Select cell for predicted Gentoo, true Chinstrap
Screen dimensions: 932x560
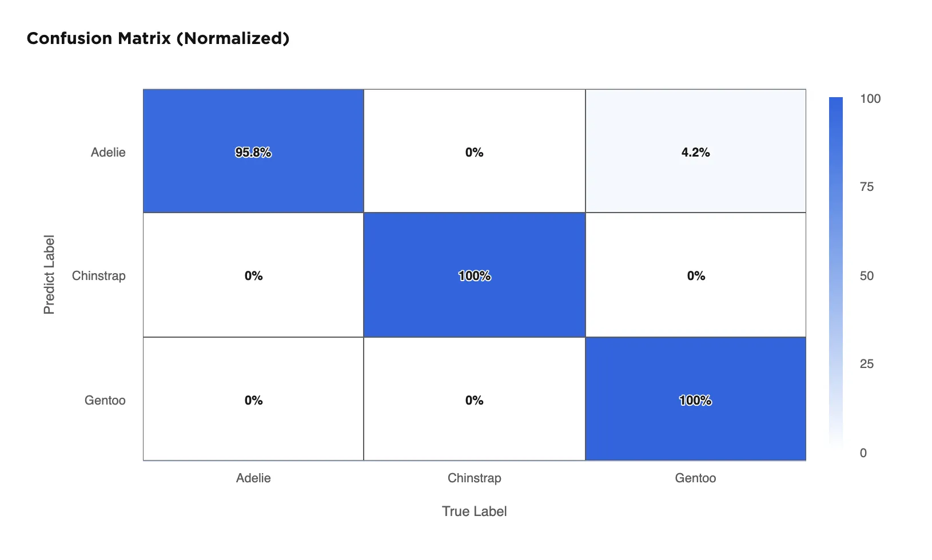coord(474,399)
